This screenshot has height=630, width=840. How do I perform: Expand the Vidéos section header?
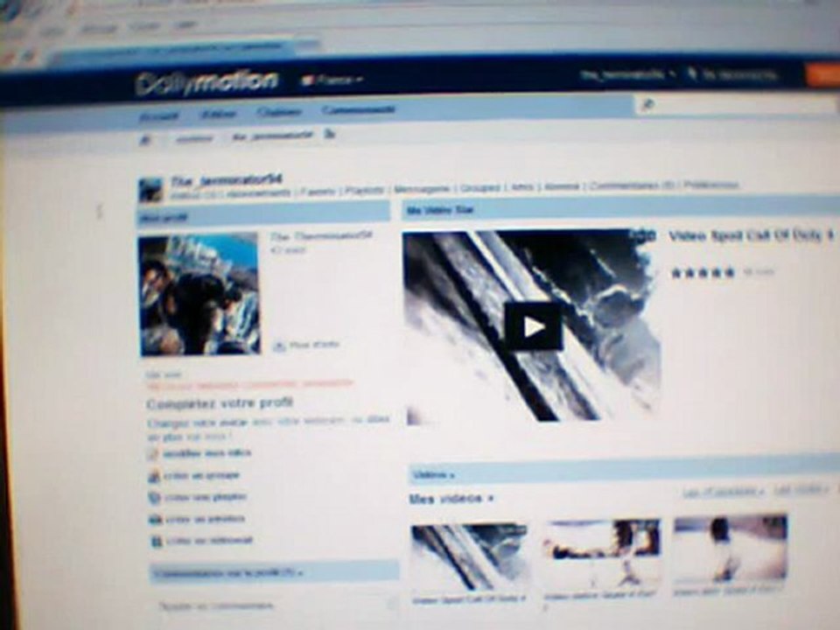point(435,474)
